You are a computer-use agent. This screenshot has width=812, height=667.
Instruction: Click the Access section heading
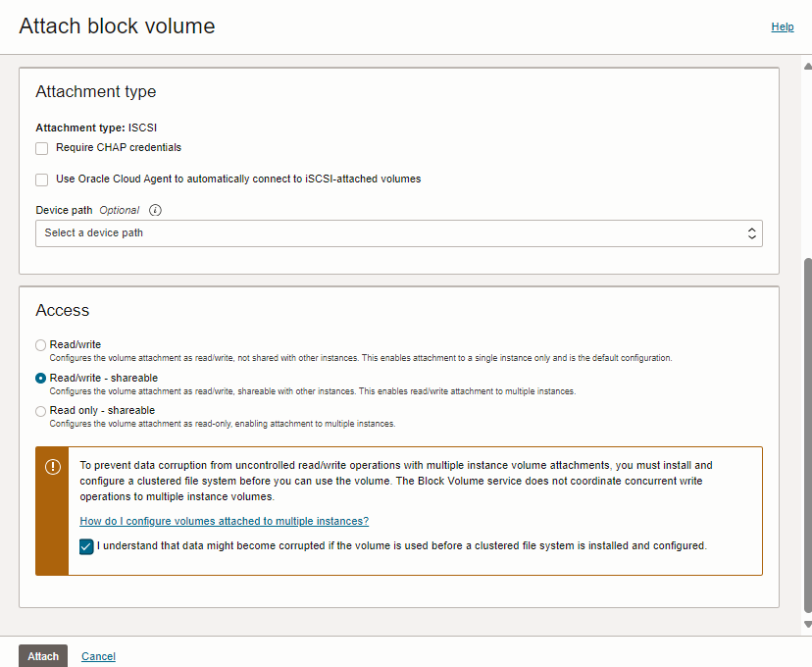coord(63,310)
